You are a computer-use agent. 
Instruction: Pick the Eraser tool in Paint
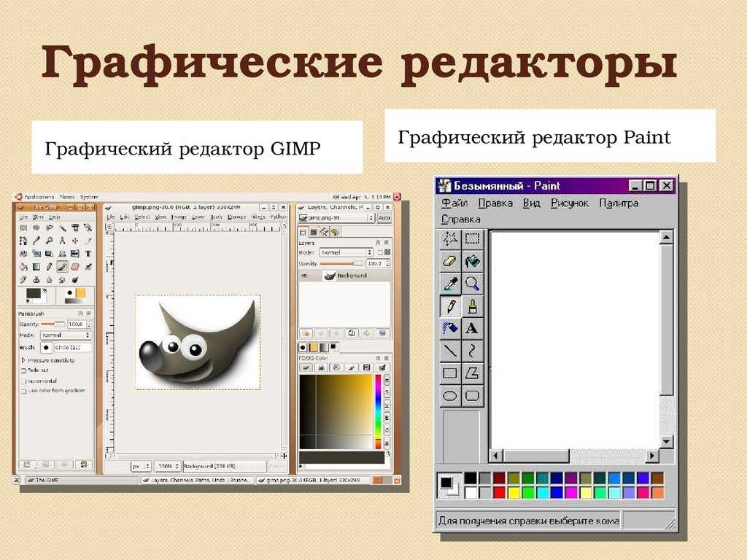450,262
